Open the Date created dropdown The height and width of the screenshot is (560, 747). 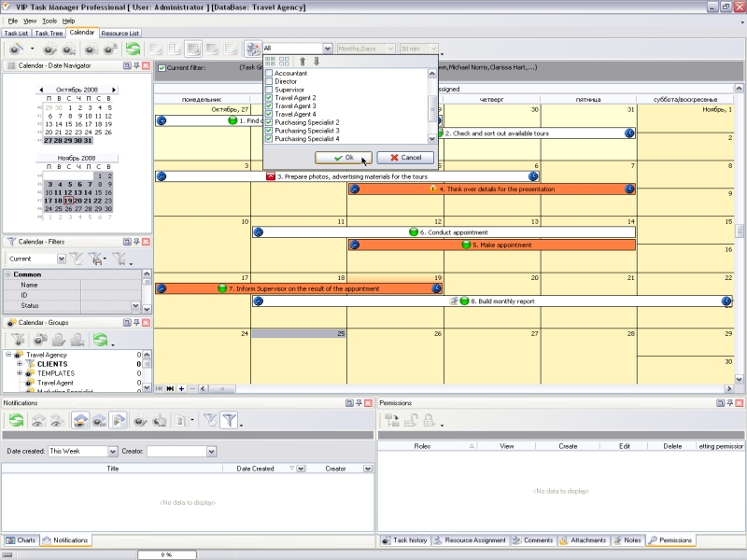pos(112,451)
